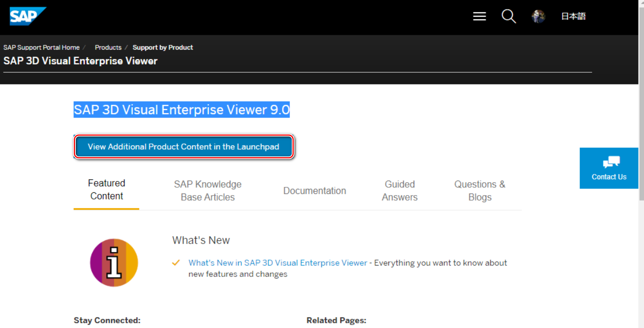Switch language to 日本語

point(573,16)
